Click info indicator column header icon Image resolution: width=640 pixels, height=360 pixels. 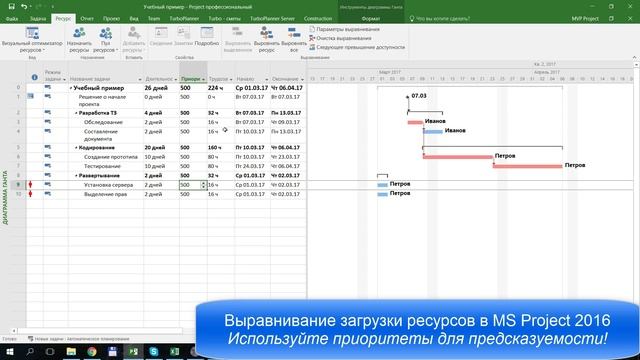[35, 77]
